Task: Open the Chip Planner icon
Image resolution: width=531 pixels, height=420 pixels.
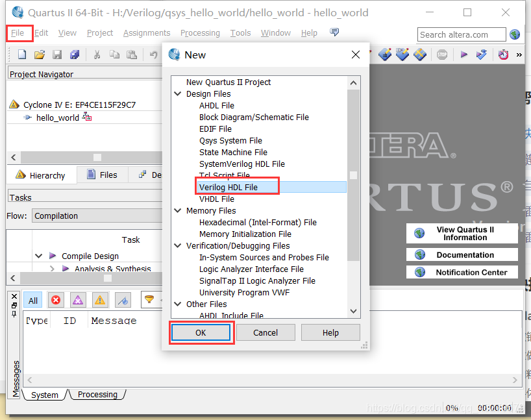Action: pos(420,54)
